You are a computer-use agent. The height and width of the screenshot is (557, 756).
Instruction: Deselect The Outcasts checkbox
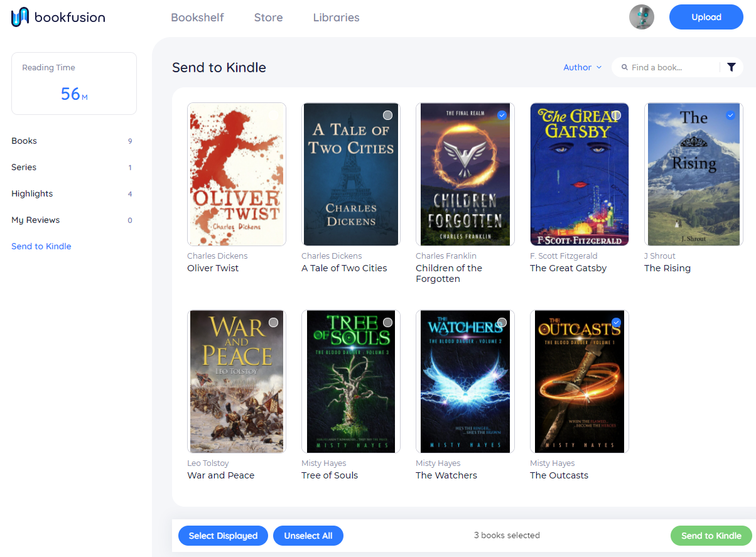tap(616, 322)
